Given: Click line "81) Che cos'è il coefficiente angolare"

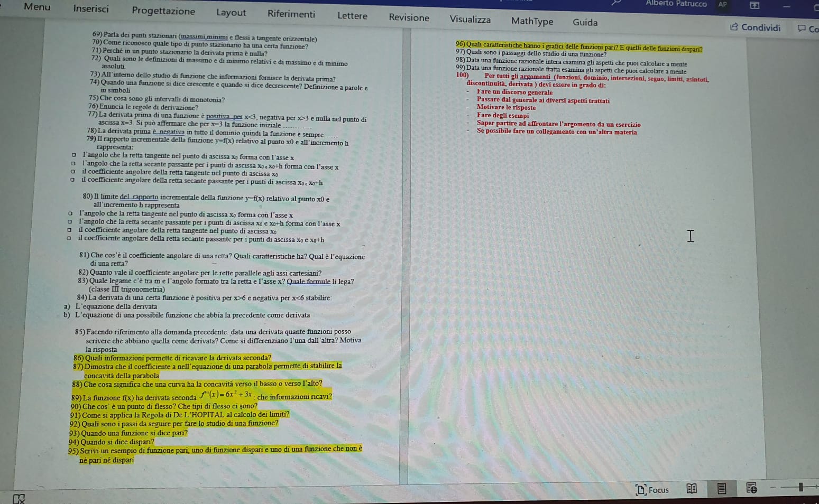Looking at the screenshot, I should [222, 256].
